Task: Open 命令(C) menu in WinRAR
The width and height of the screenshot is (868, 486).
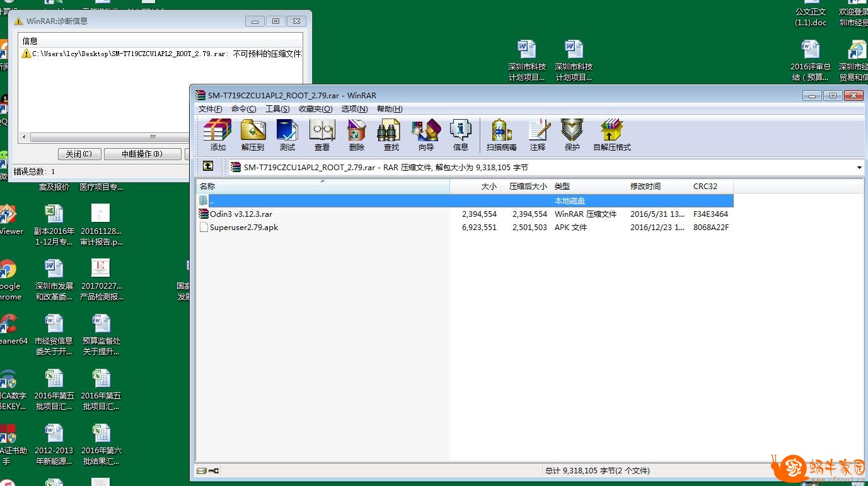Action: 244,109
